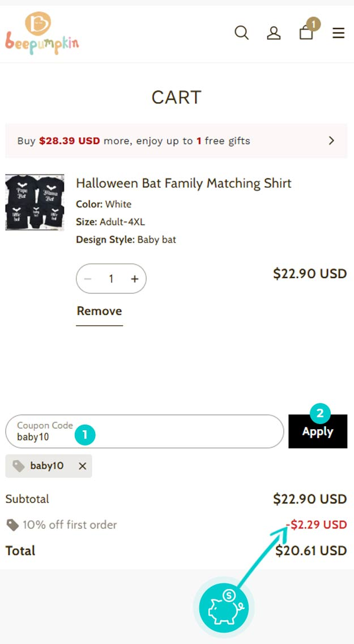Click the free gifts promotion banner text

tap(134, 141)
